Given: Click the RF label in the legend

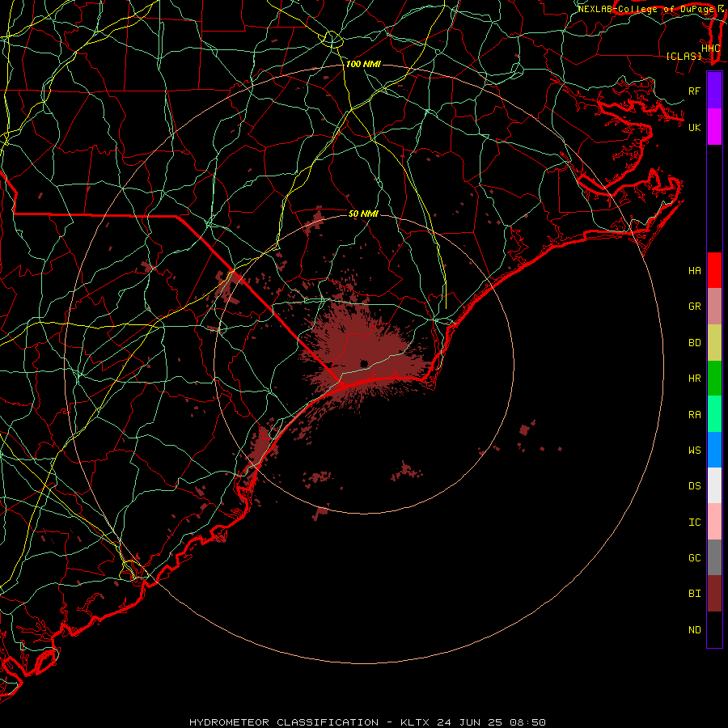Looking at the screenshot, I should tap(695, 91).
